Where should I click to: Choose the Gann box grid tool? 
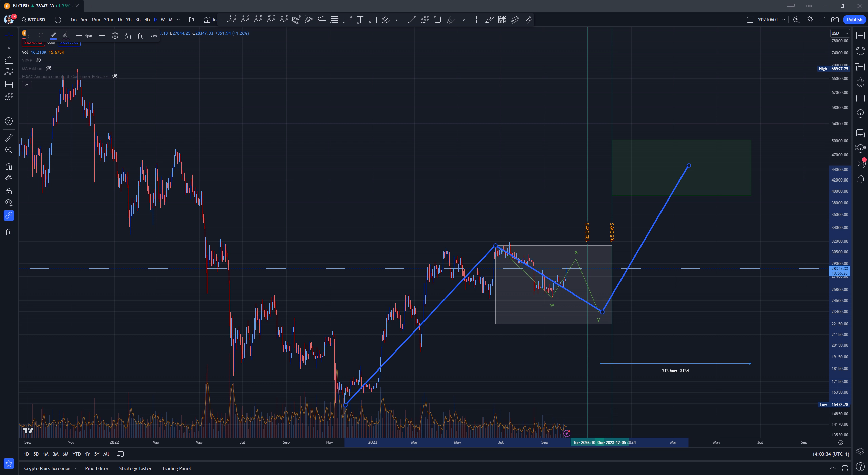502,20
